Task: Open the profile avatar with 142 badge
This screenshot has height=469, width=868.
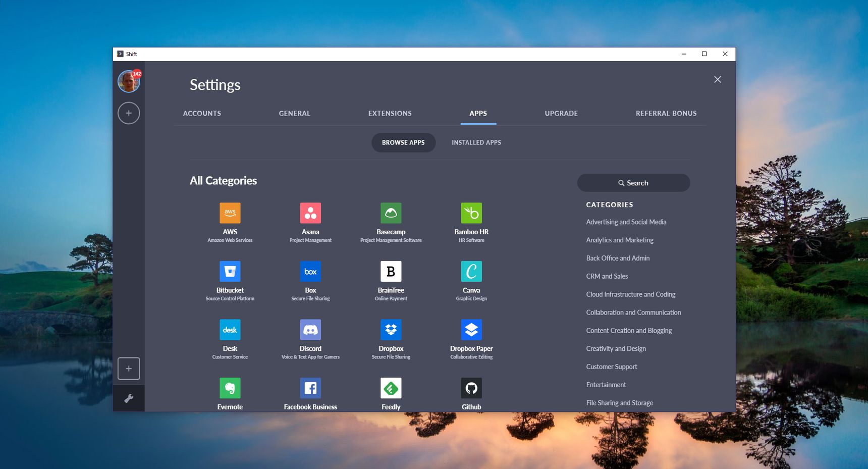Action: (129, 81)
